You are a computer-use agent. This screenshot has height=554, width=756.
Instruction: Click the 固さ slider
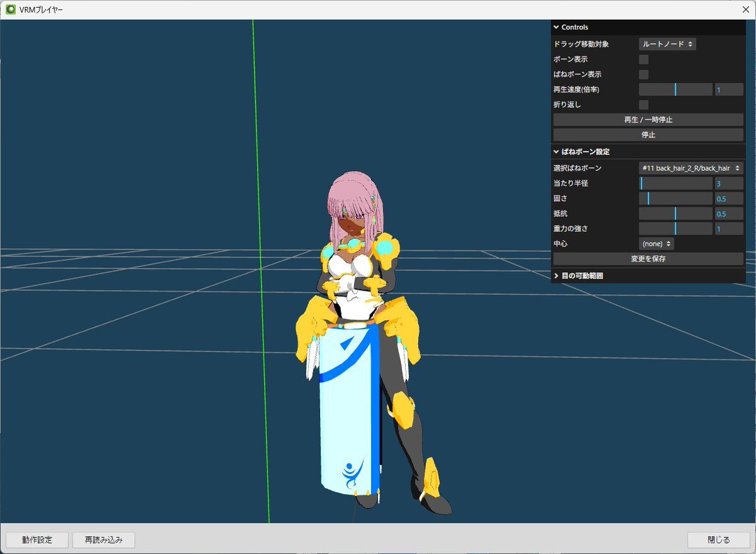(x=675, y=199)
